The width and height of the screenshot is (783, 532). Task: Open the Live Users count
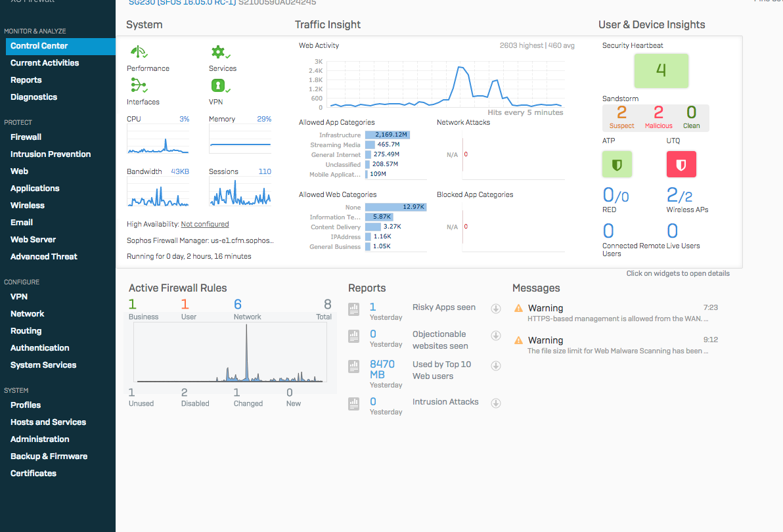pyautogui.click(x=672, y=231)
